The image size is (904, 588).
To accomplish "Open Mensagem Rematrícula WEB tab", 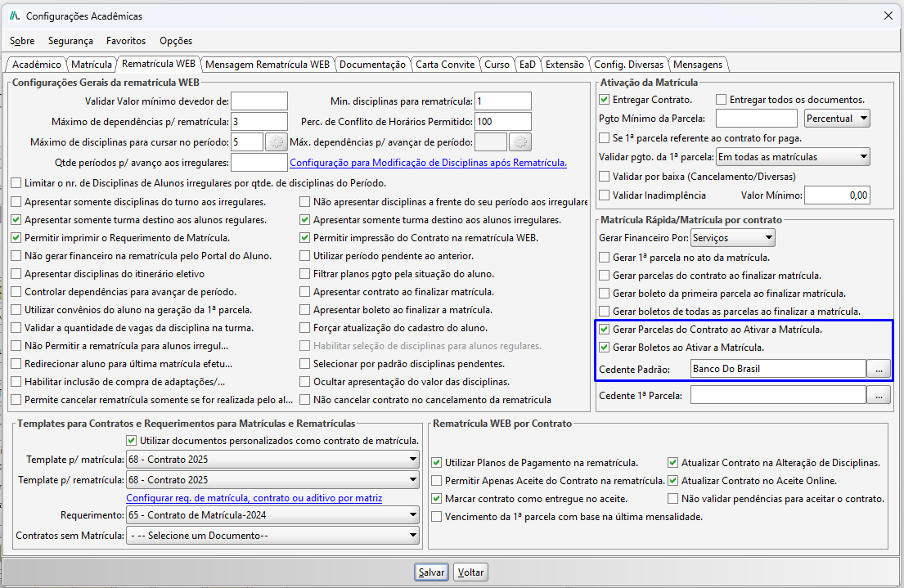I will click(268, 65).
